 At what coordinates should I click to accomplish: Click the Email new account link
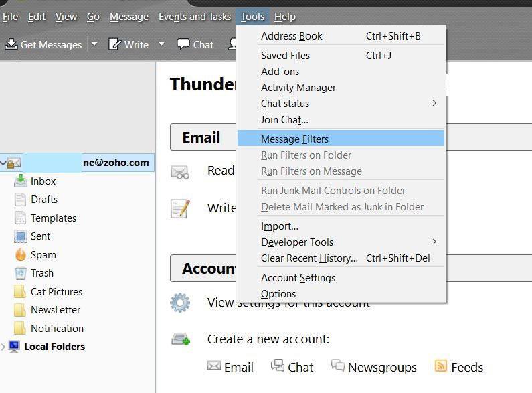point(239,367)
